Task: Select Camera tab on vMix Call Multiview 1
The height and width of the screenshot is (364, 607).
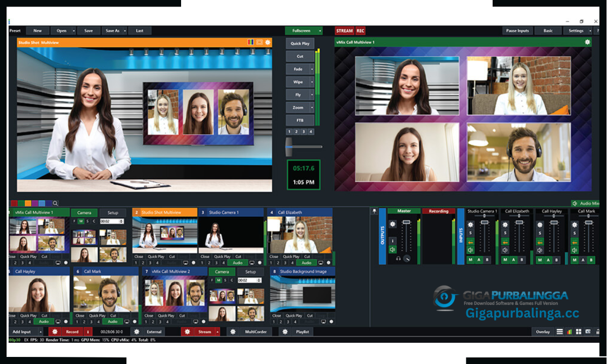Action: (84, 213)
